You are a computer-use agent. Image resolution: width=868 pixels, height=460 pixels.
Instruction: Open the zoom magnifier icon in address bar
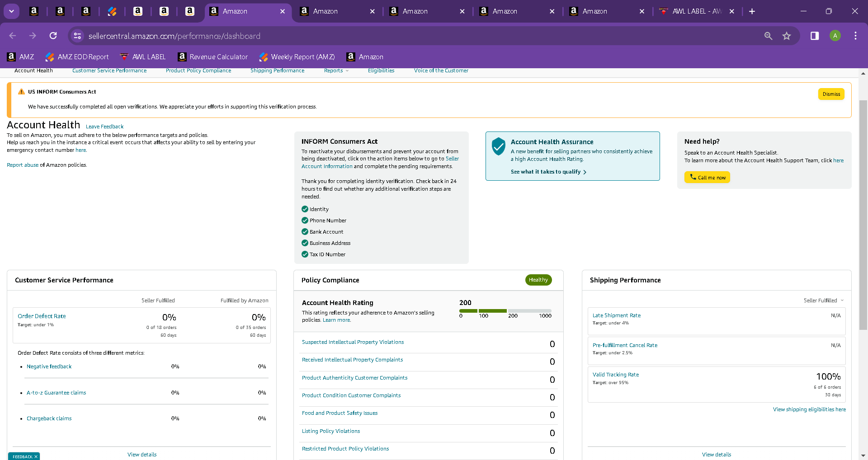coord(768,36)
